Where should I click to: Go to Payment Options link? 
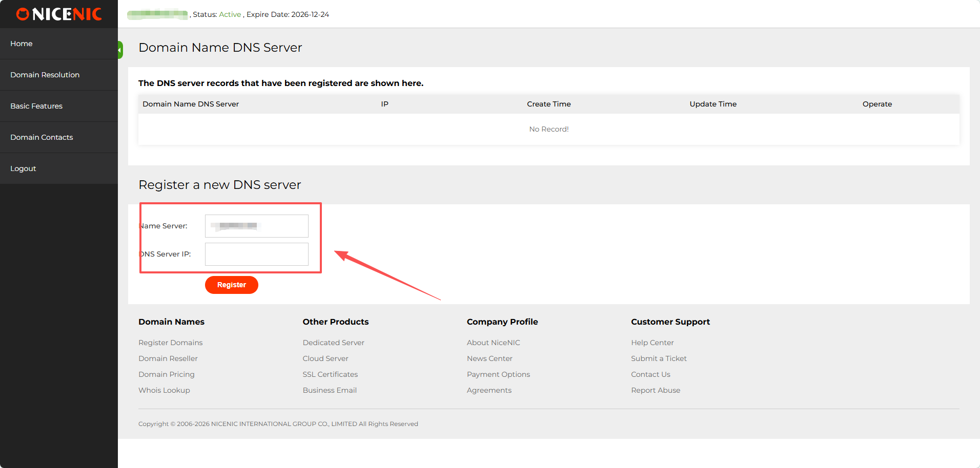tap(498, 374)
